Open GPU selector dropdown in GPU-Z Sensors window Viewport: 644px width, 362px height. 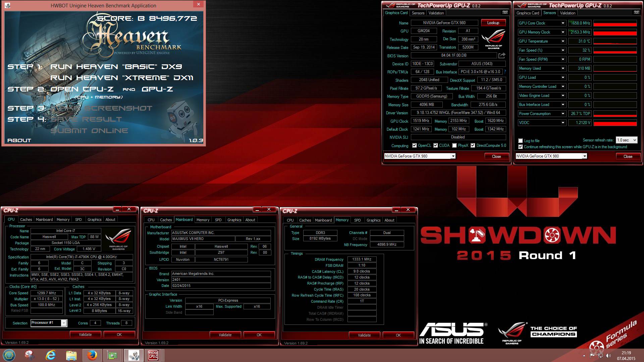point(584,156)
